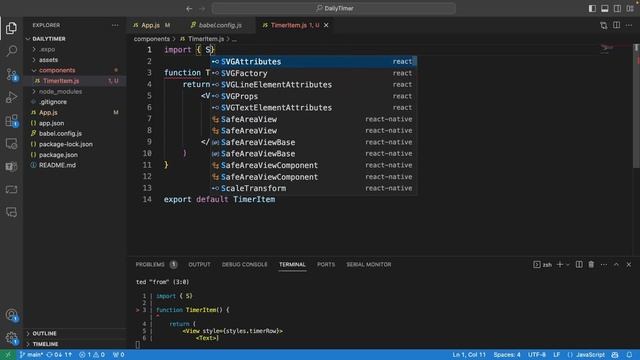Open the Extensions view
This screenshot has width=640, height=360.
(x=11, y=120)
